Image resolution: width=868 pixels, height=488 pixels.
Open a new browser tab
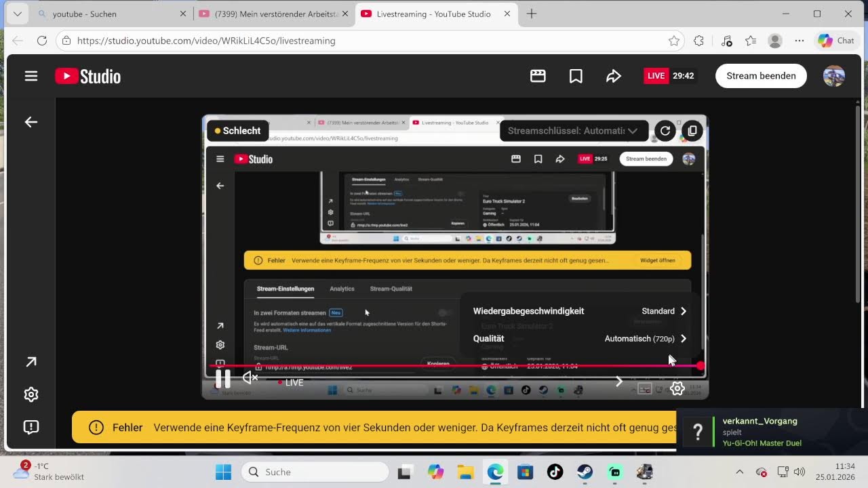click(532, 14)
